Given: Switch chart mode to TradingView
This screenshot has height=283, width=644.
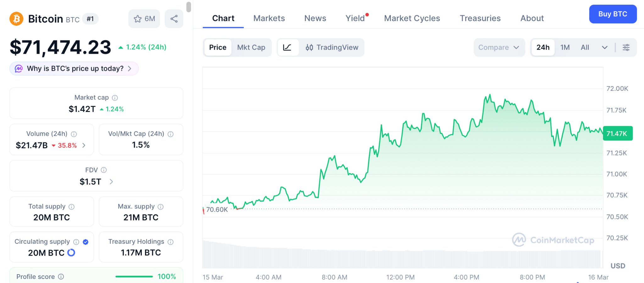Looking at the screenshot, I should [332, 47].
